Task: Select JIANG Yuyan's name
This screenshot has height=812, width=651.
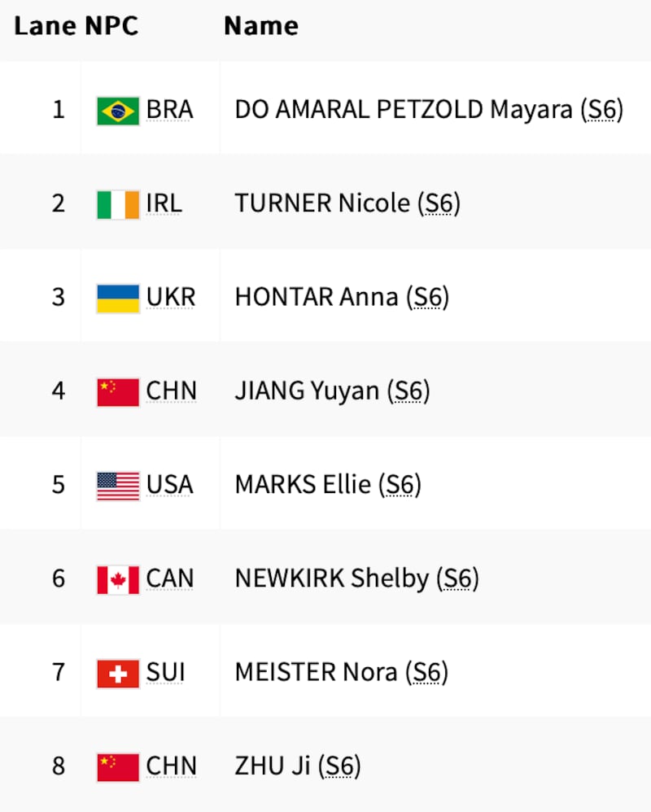Action: 307,392
